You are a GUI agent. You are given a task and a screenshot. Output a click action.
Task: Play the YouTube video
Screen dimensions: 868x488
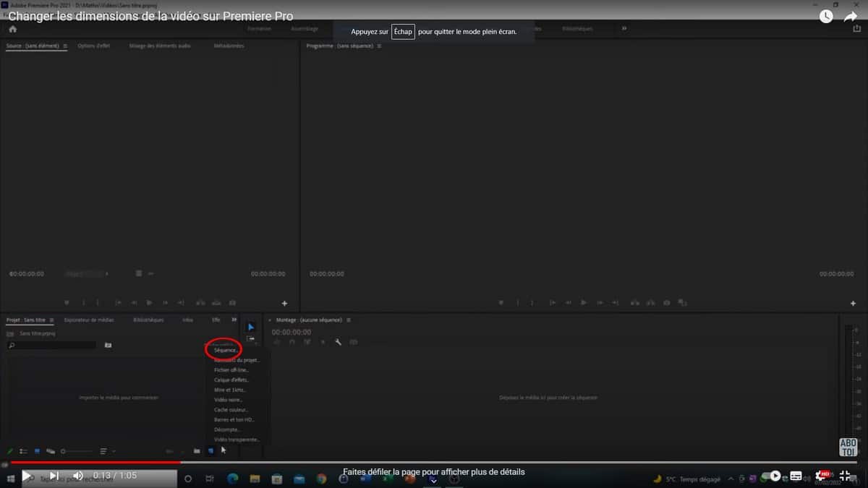click(x=27, y=476)
